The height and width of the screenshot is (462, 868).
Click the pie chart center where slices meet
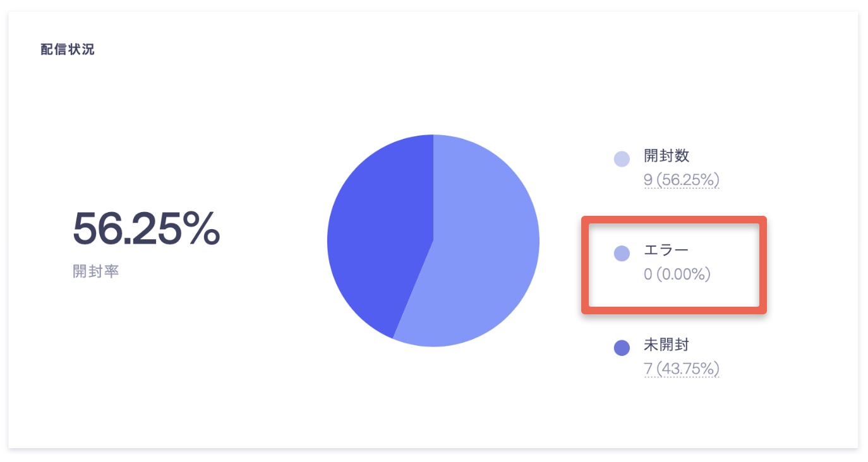click(433, 240)
